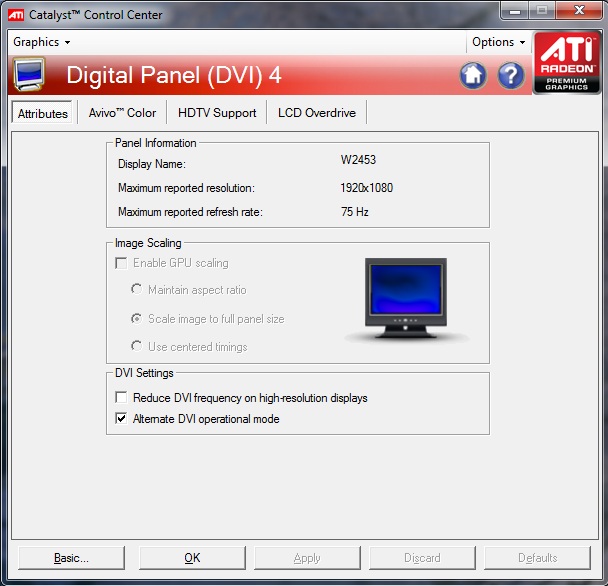Close the Catalyst Control Center window

coord(579,10)
